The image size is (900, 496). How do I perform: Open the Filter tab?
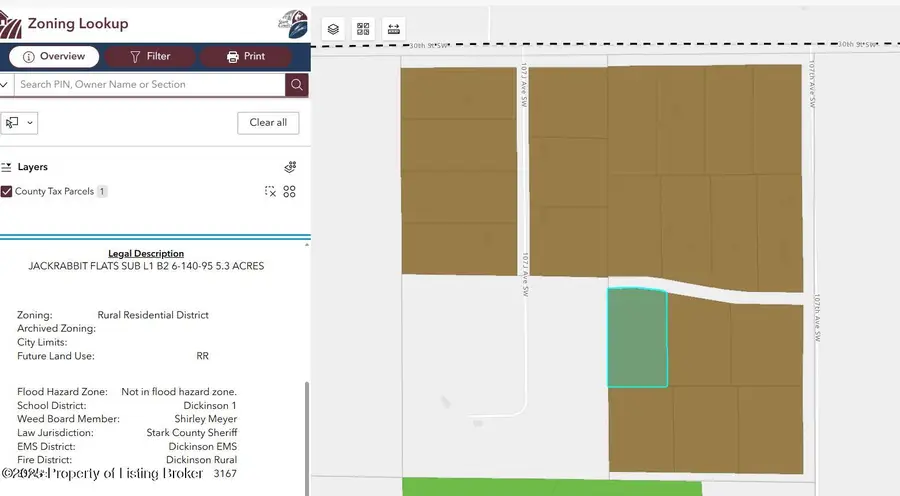150,56
